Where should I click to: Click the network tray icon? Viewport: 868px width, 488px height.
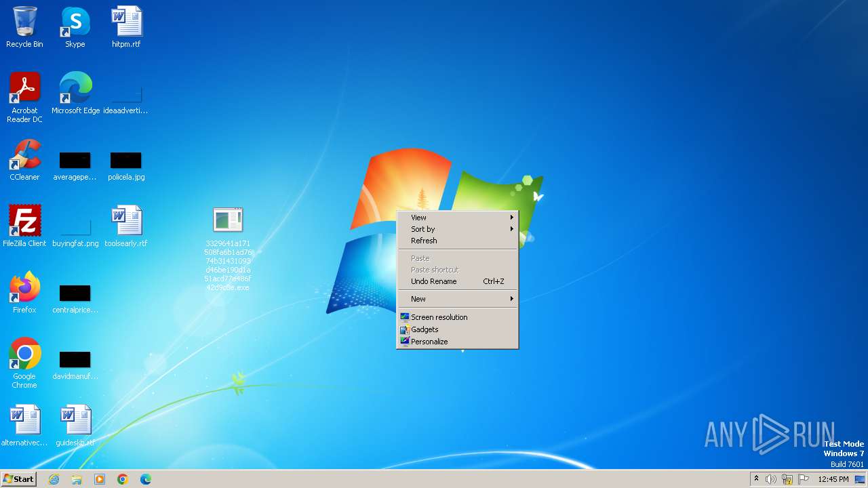pyautogui.click(x=787, y=479)
